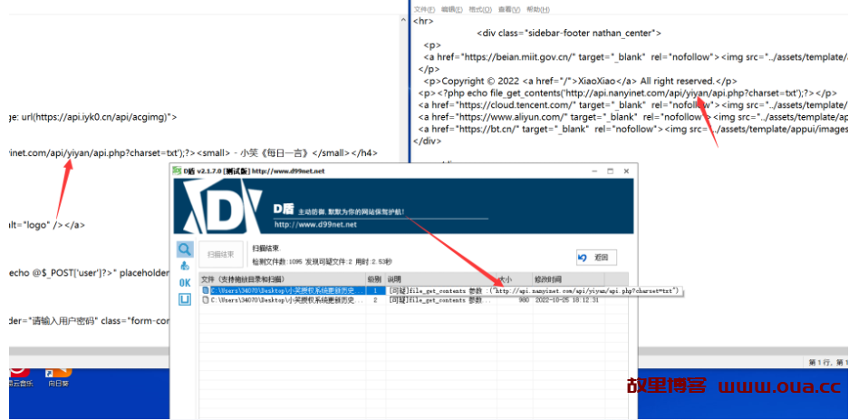Screen dimensions: 868x420
Task: Maximize the D盾 window
Action: [610, 171]
